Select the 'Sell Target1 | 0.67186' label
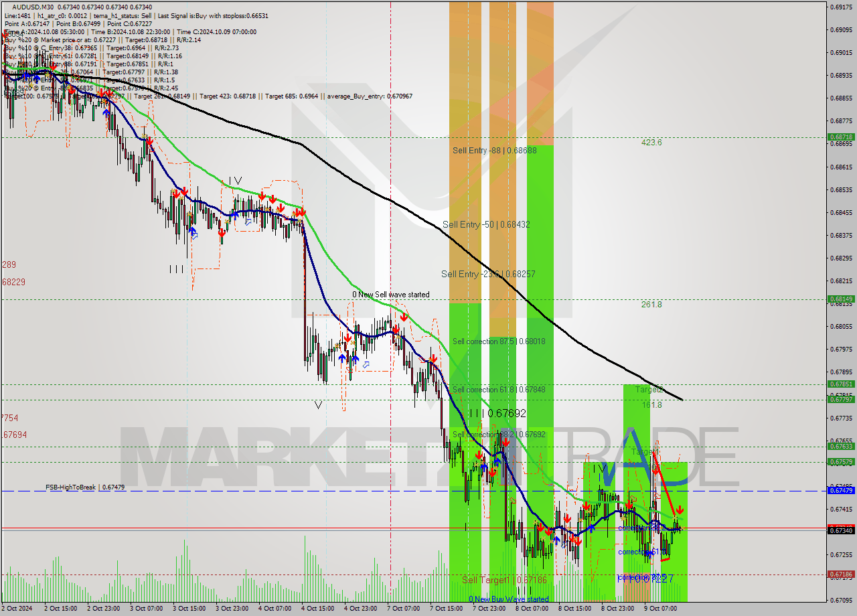Screen dimensions: 857x616 point(504,580)
